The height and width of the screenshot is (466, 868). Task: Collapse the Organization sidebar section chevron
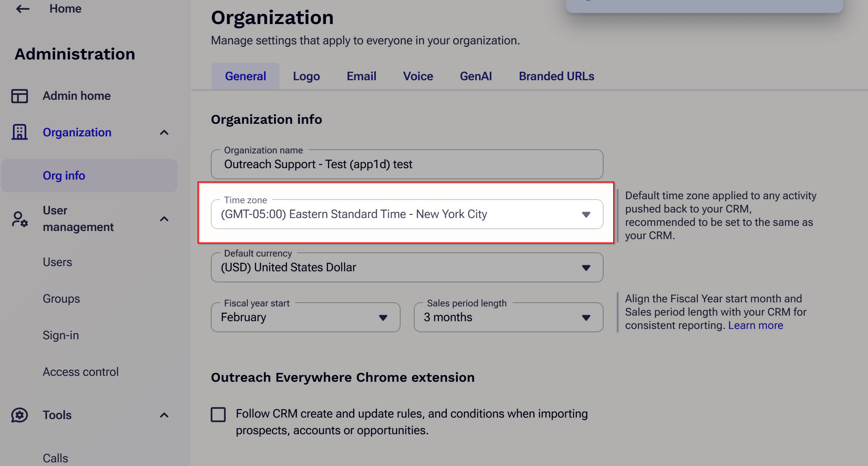point(164,132)
